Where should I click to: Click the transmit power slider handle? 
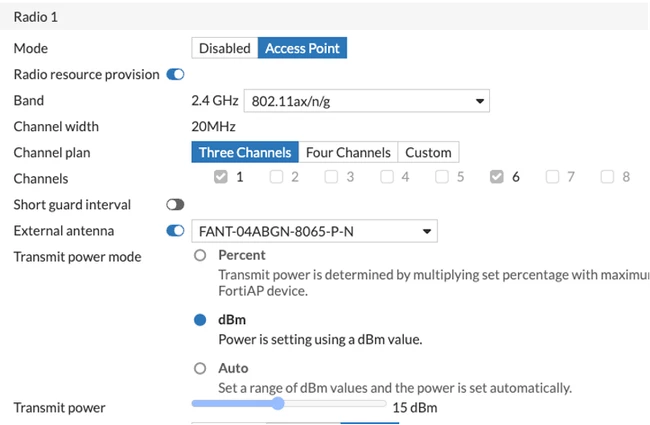[278, 403]
